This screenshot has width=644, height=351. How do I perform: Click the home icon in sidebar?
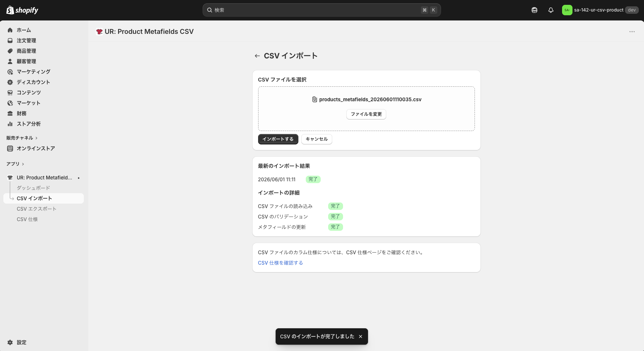(10, 30)
